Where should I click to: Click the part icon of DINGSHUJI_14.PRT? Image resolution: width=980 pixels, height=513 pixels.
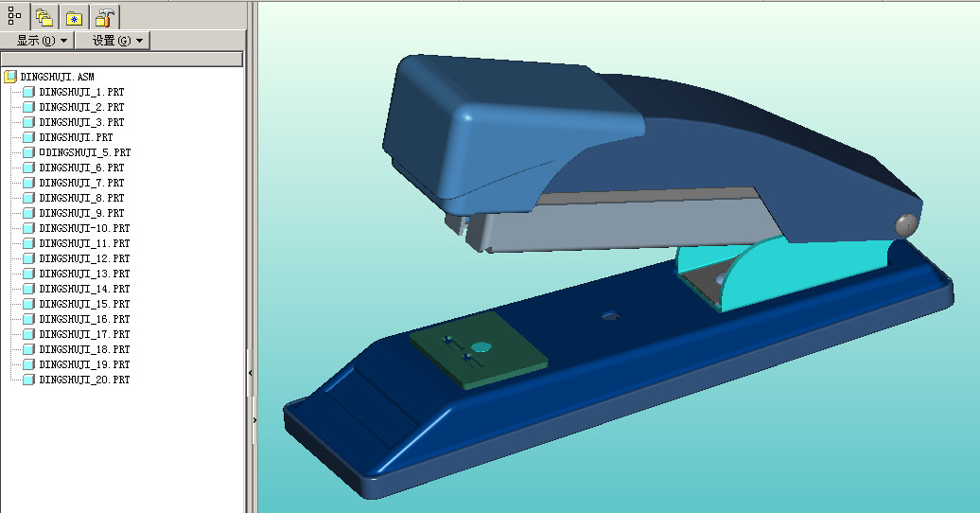click(x=28, y=289)
